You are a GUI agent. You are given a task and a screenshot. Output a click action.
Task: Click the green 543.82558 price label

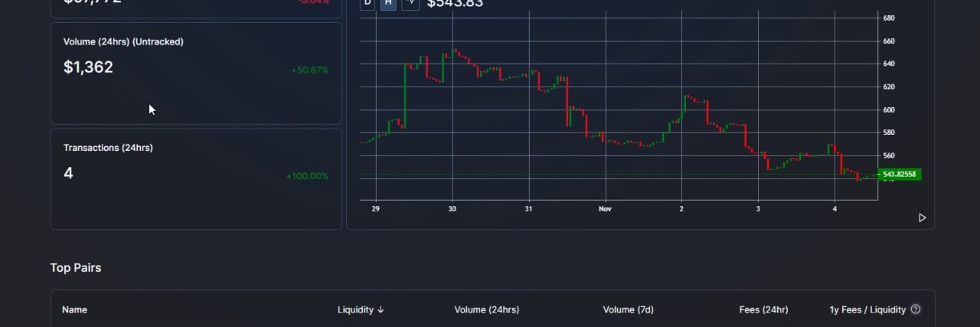(x=900, y=175)
